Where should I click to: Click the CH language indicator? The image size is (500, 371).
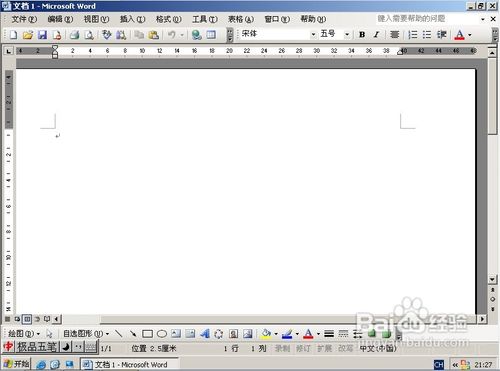(439, 365)
